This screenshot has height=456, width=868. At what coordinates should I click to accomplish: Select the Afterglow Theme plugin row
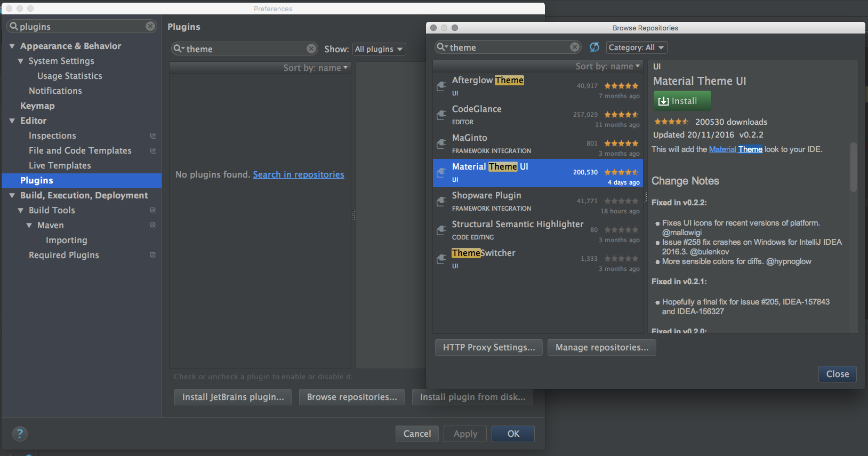coord(537,87)
